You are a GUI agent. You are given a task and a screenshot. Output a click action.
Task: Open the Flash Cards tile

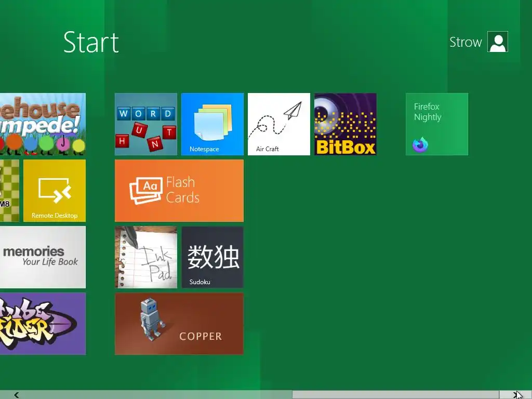coord(179,191)
